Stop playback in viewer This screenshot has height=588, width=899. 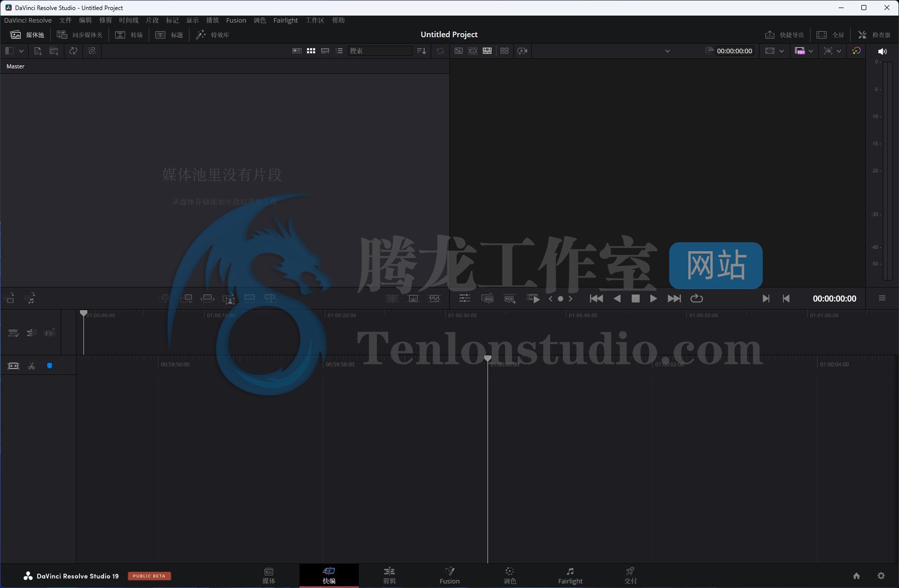click(635, 299)
